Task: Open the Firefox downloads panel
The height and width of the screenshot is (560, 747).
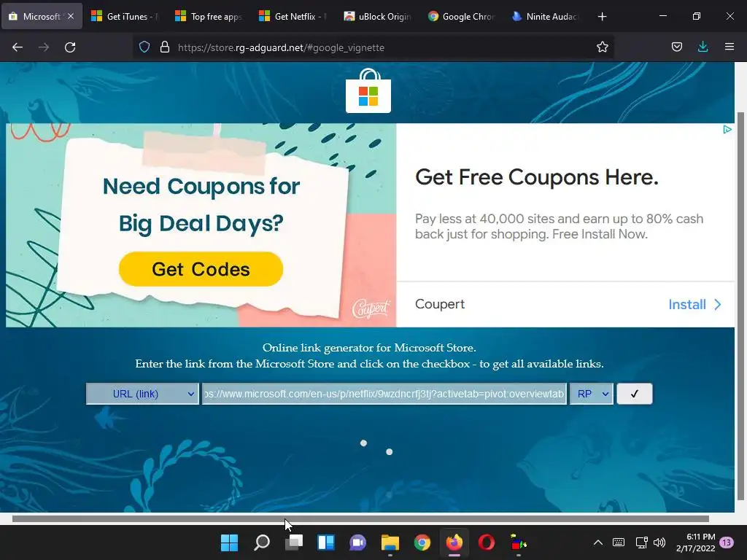Action: [703, 47]
